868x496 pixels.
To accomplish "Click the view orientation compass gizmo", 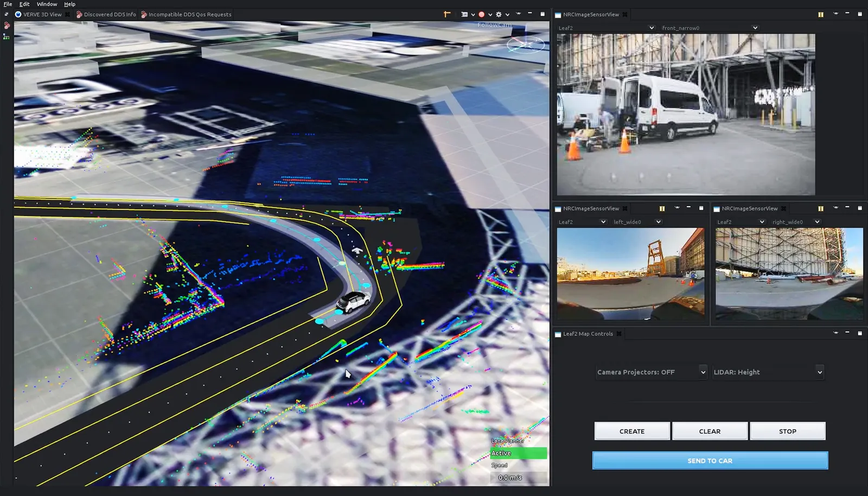I will click(x=525, y=44).
